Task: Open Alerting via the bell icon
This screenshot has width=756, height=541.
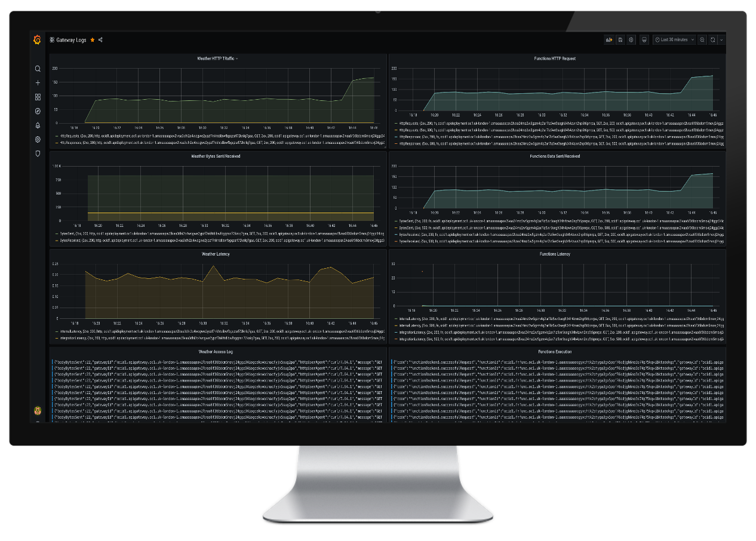Action: click(38, 125)
